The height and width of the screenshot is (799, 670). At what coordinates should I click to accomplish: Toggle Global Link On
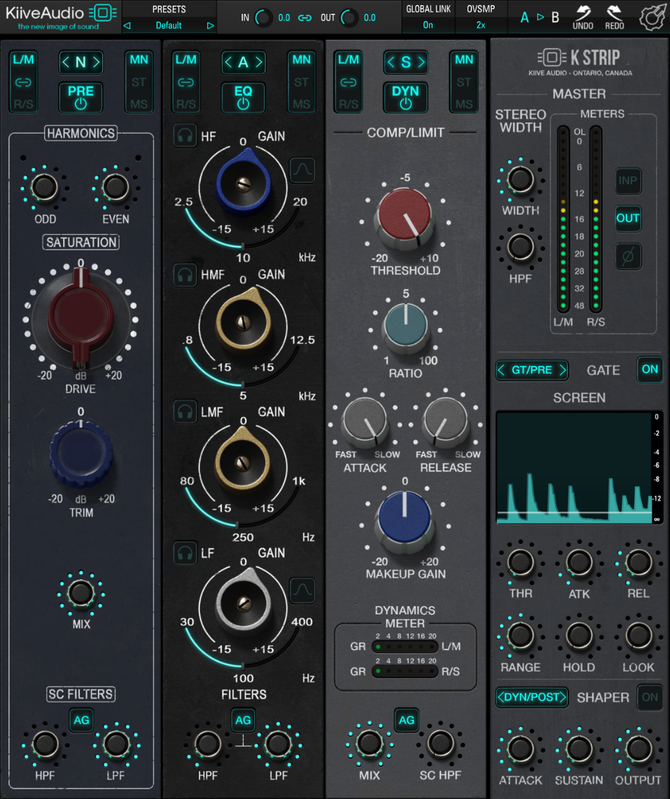pos(428,25)
